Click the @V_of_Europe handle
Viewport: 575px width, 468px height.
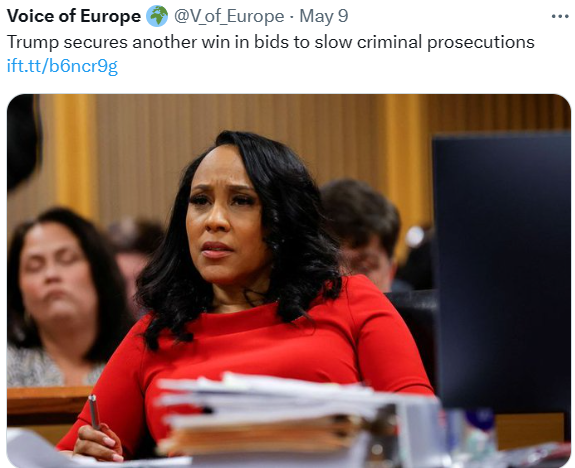coord(229,17)
